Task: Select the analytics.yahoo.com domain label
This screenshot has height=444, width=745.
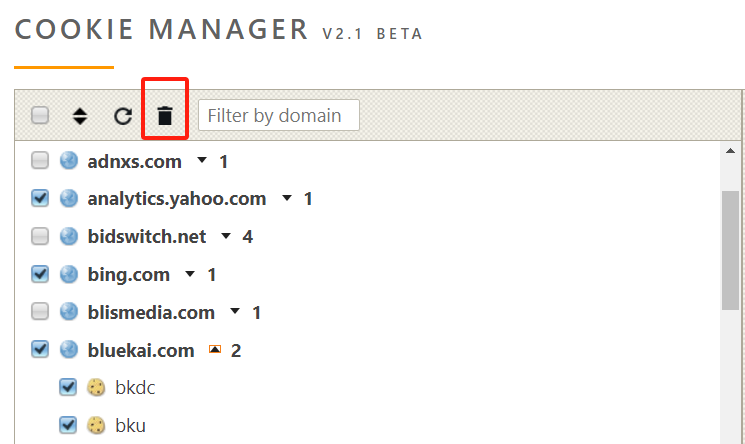Action: pyautogui.click(x=177, y=199)
